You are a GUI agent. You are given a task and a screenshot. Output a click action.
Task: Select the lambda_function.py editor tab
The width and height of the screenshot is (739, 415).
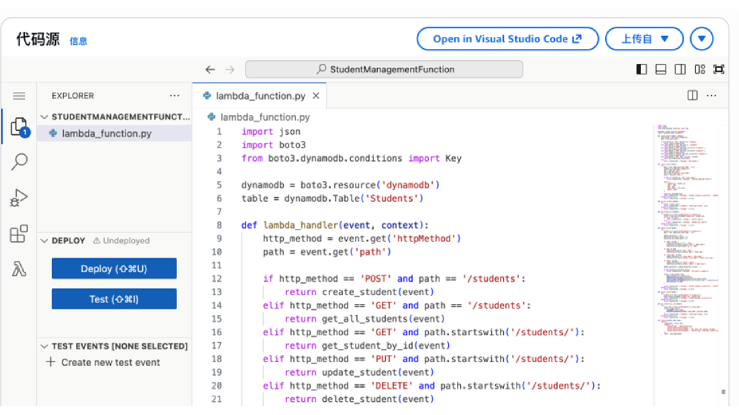pyautogui.click(x=260, y=96)
